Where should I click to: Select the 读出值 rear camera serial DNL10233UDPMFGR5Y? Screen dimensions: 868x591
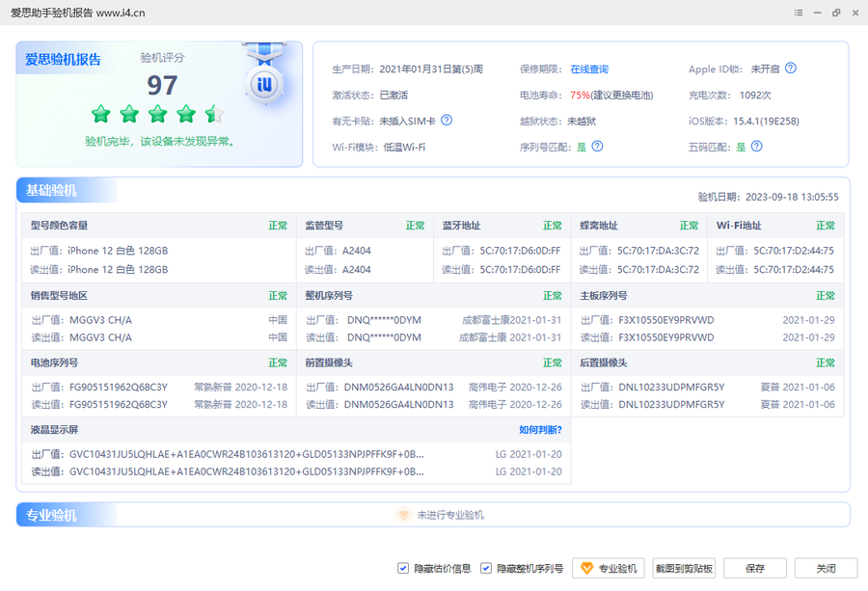pyautogui.click(x=671, y=405)
